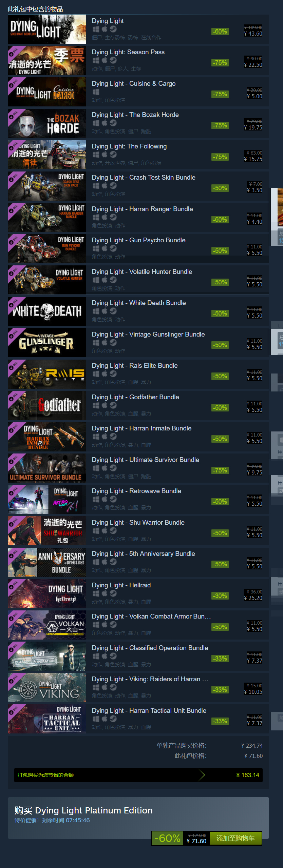Open Dying Light - Classified Operation Bundle row
The image size is (283, 868).
tap(138, 656)
